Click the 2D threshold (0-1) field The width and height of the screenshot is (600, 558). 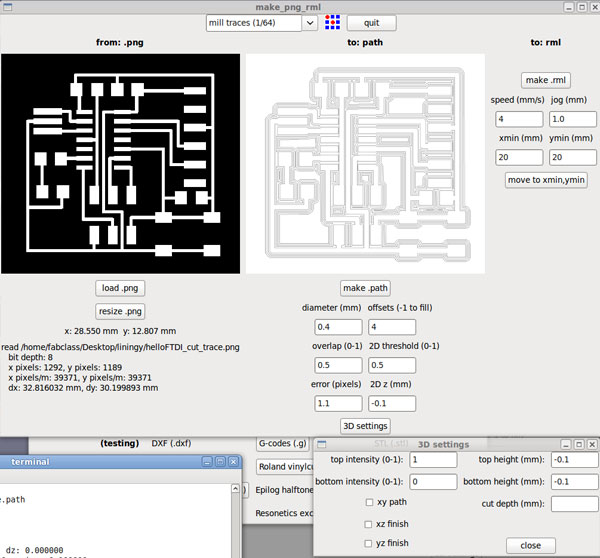(392, 365)
